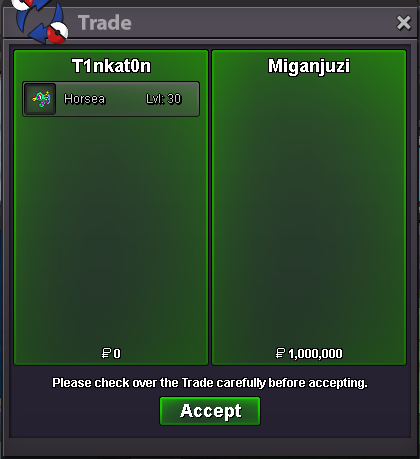Click the Horsea sprite icon
This screenshot has height=459, width=420.
point(40,99)
